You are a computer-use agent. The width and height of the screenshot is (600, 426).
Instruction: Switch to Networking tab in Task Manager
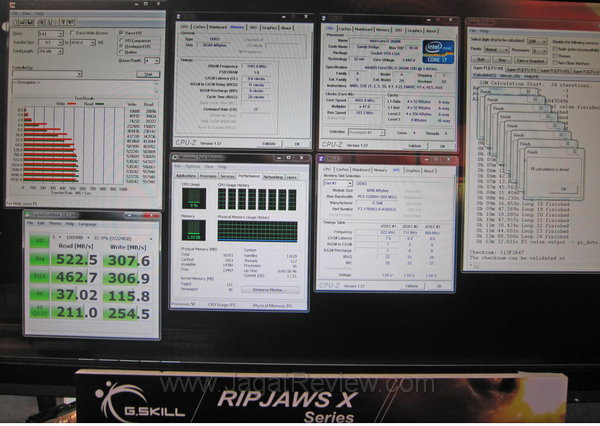273,176
